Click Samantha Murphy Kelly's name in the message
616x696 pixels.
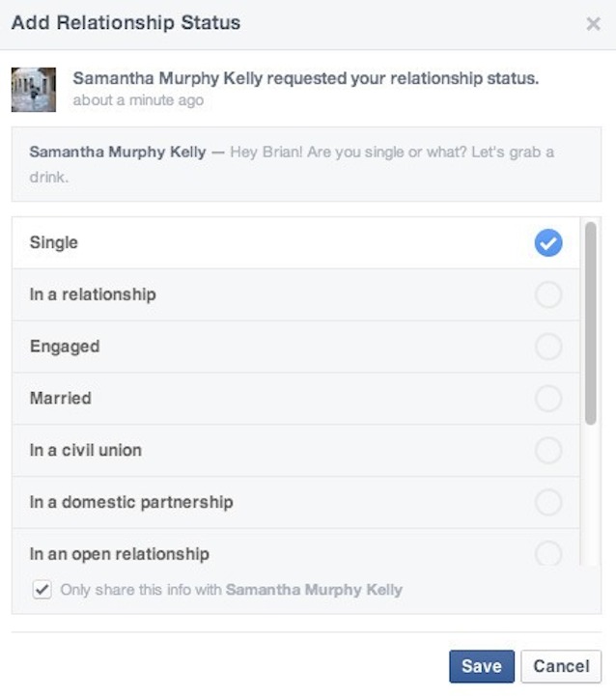tap(118, 153)
